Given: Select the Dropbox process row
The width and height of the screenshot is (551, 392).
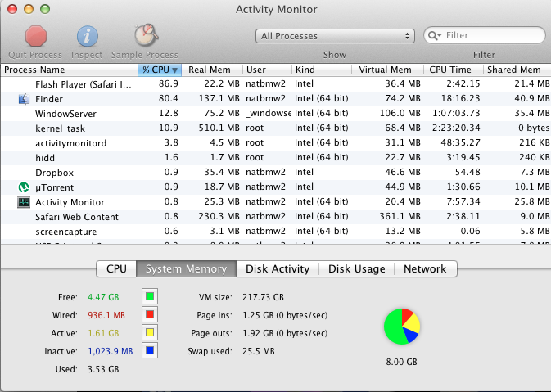Looking at the screenshot, I should point(275,173).
